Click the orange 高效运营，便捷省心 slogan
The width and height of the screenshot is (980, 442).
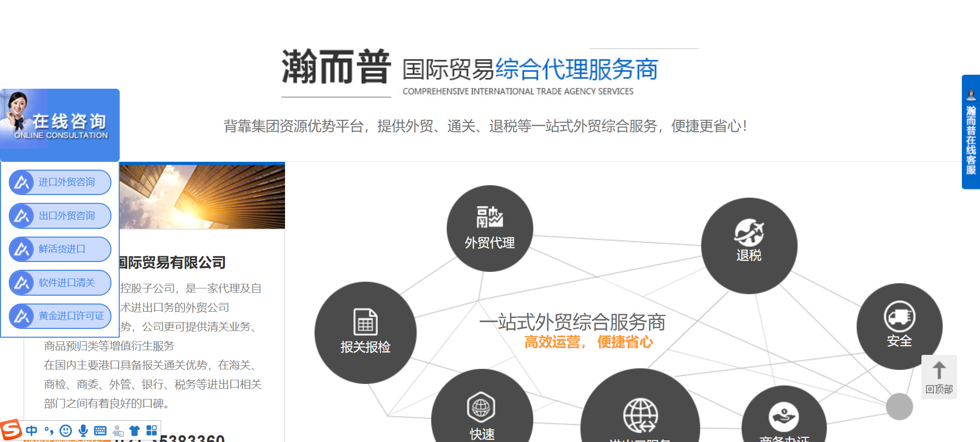(x=588, y=342)
